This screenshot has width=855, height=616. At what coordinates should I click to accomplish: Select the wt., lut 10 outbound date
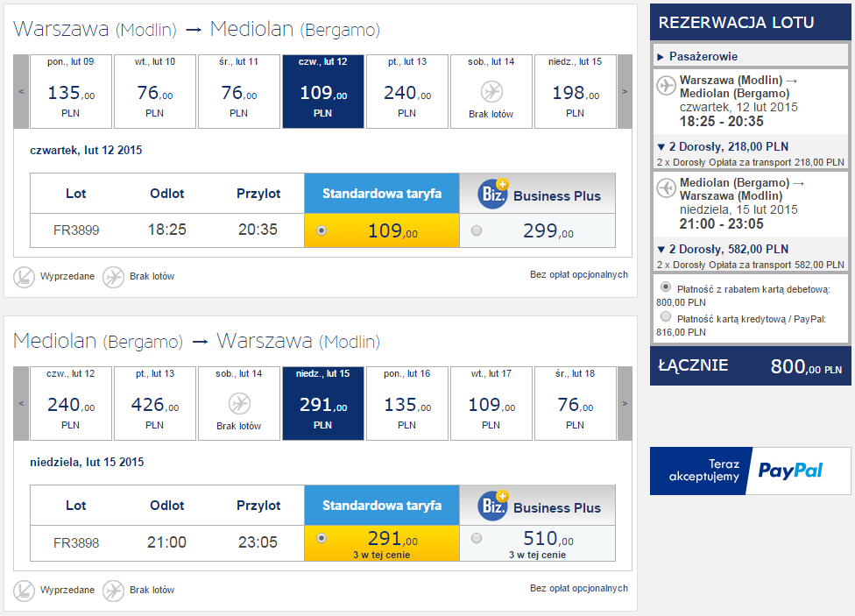[155, 92]
